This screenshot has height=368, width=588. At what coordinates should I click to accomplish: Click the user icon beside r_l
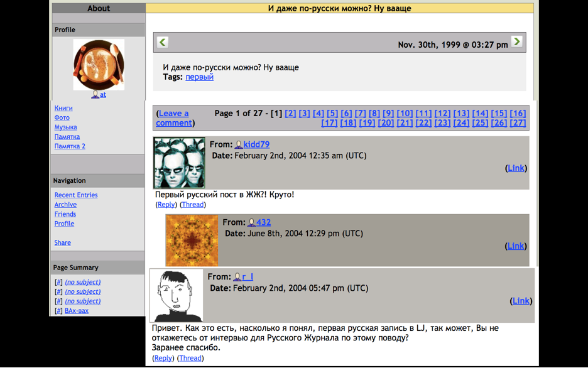237,277
